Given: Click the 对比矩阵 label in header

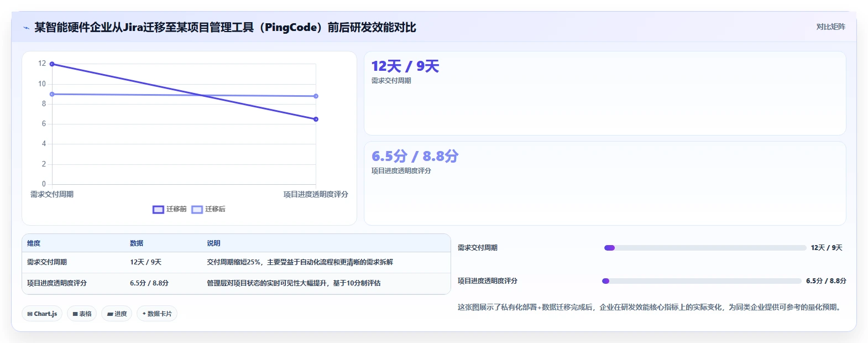Looking at the screenshot, I should coord(830,27).
